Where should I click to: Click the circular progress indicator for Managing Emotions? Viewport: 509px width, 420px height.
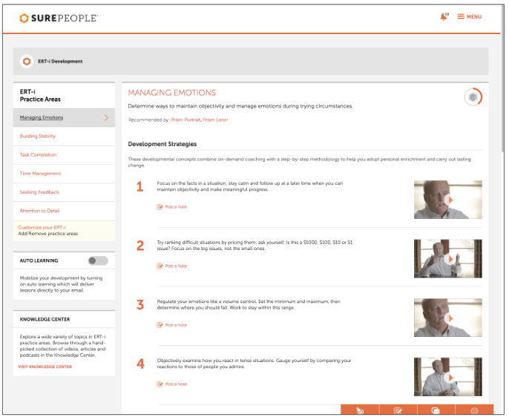point(473,97)
